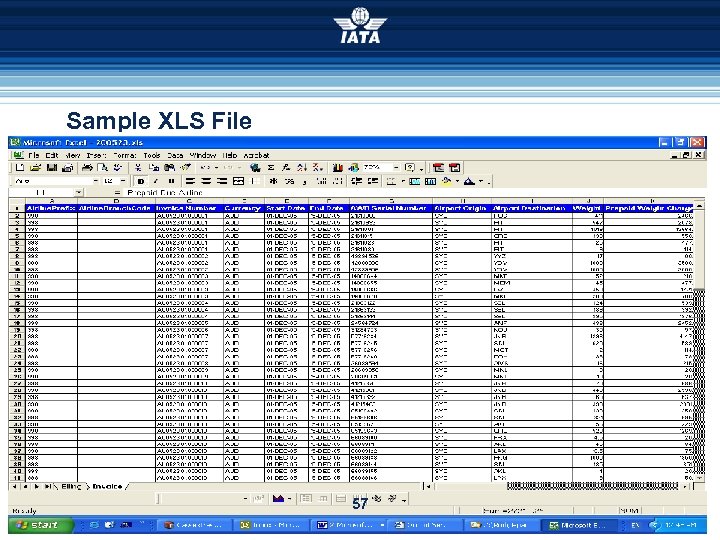Click the second red Acrobat PDF icon
720x540 pixels.
click(x=455, y=168)
